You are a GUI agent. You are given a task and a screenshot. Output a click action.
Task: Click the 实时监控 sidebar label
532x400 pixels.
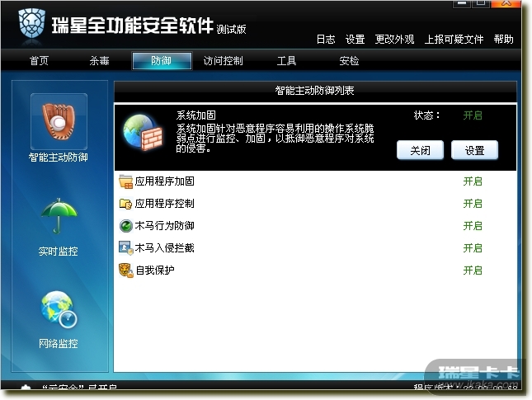point(59,252)
